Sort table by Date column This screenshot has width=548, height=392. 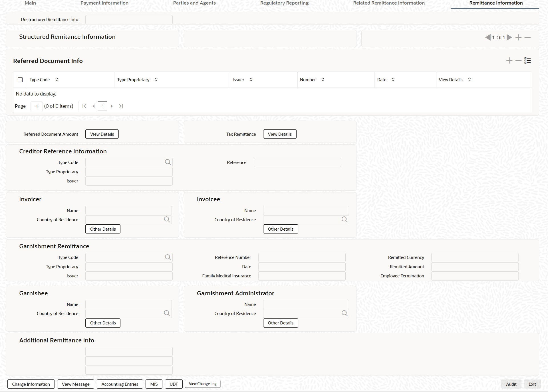393,80
